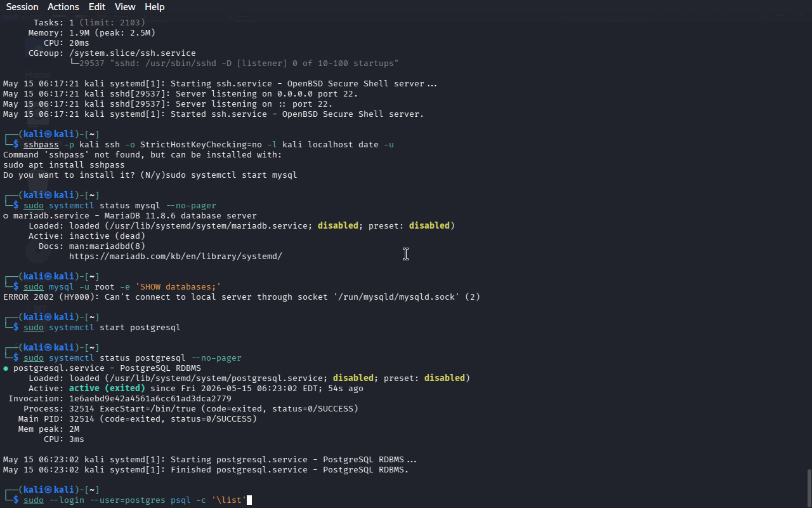812x508 pixels.
Task: Click the Kali symbol in the psql command prompt
Action: coord(48,490)
